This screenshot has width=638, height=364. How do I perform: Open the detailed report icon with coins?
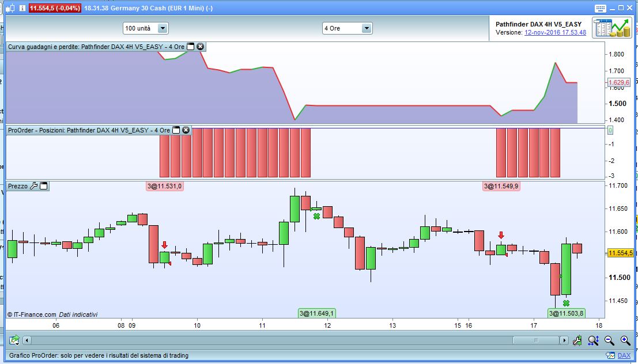pos(611,28)
